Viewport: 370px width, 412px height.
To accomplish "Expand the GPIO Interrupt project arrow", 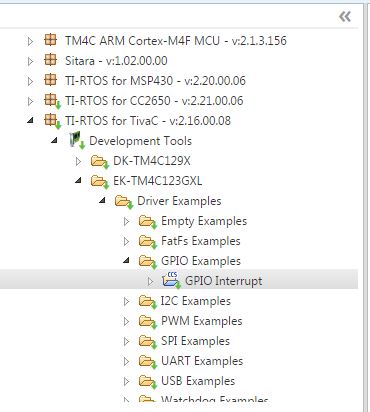I will 150,281.
